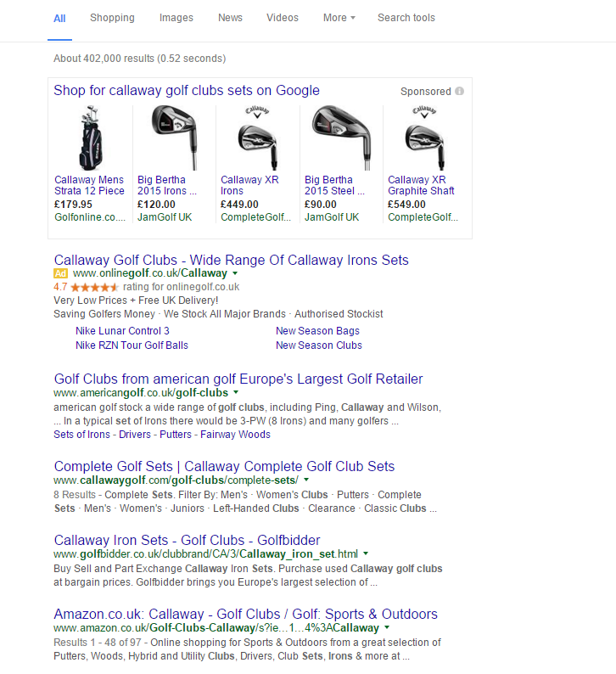Open the Callaway Mens Strata golf bag image
The height and width of the screenshot is (674, 616).
point(91,138)
